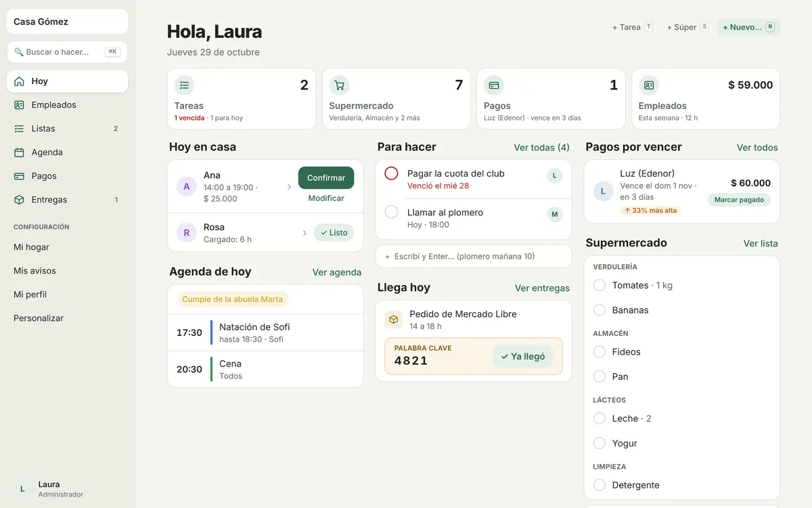Viewport: 812px width, 508px height.
Task: Select Personalizar in the sidebar
Action: pyautogui.click(x=67, y=318)
